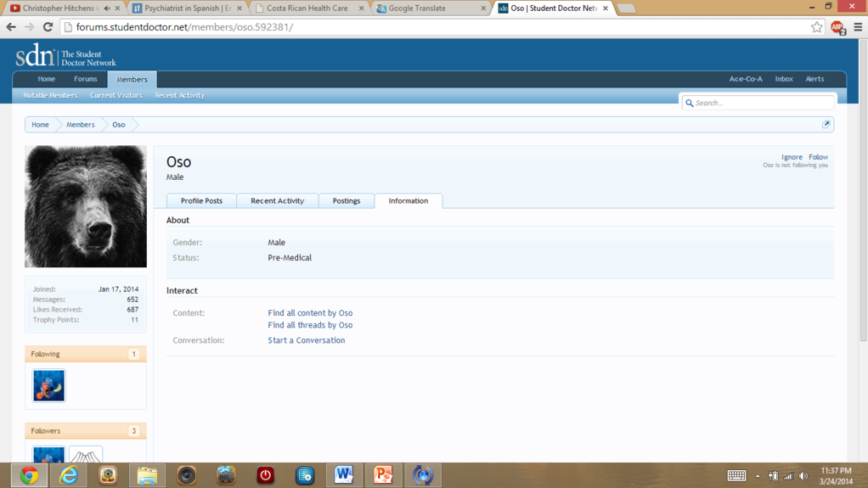
Task: Click the browser back arrow
Action: tap(11, 27)
